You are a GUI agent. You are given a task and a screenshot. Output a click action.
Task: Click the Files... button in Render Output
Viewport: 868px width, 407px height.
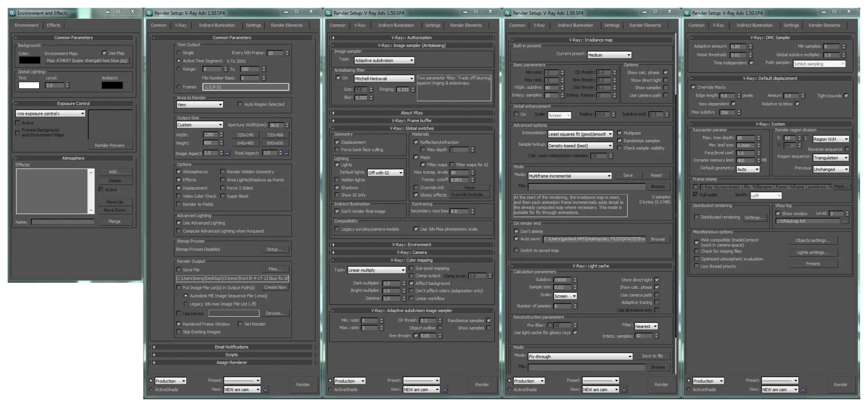pos(275,269)
